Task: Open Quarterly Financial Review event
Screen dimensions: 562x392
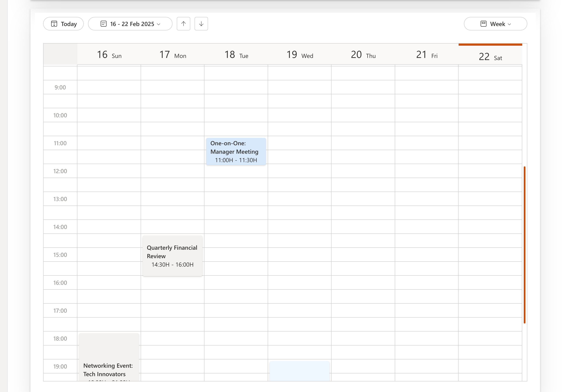Action: (172, 256)
